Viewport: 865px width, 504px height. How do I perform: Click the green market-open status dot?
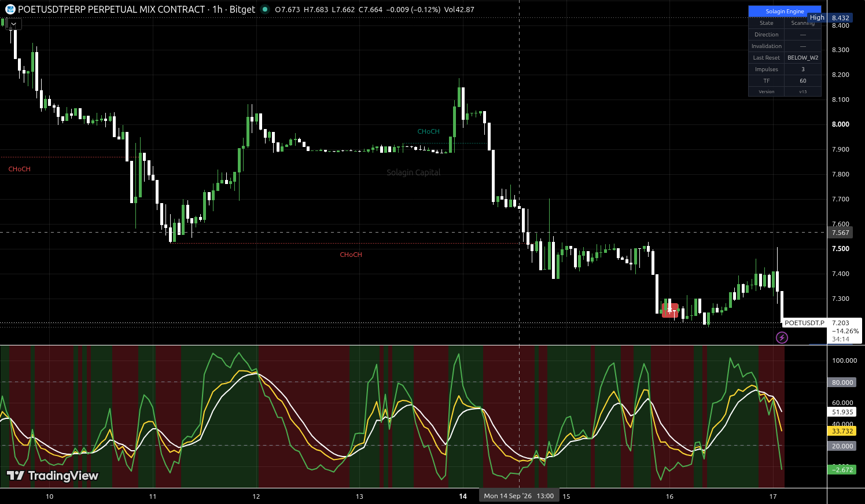click(x=265, y=9)
